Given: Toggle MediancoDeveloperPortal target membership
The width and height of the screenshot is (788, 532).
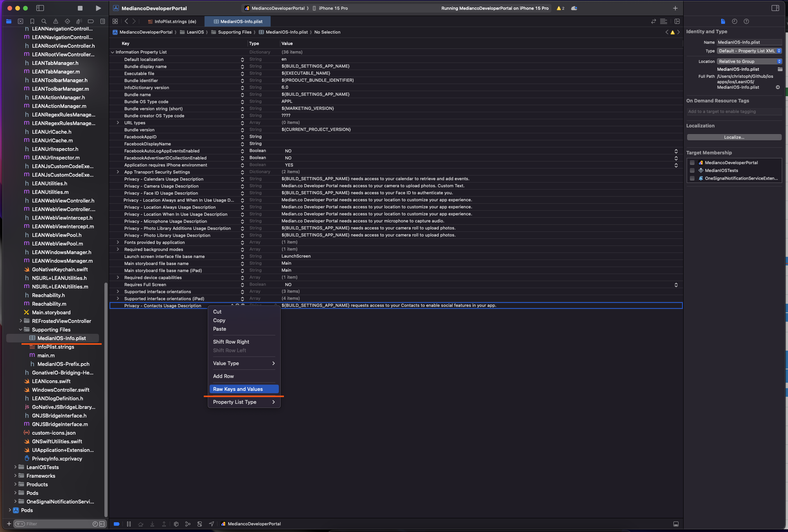Looking at the screenshot, I should pyautogui.click(x=692, y=163).
